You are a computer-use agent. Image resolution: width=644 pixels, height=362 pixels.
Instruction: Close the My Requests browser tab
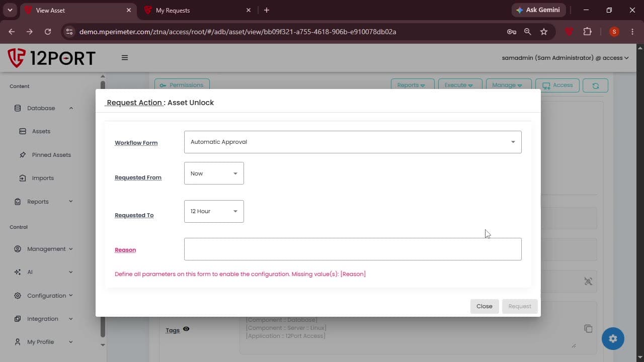tap(249, 10)
